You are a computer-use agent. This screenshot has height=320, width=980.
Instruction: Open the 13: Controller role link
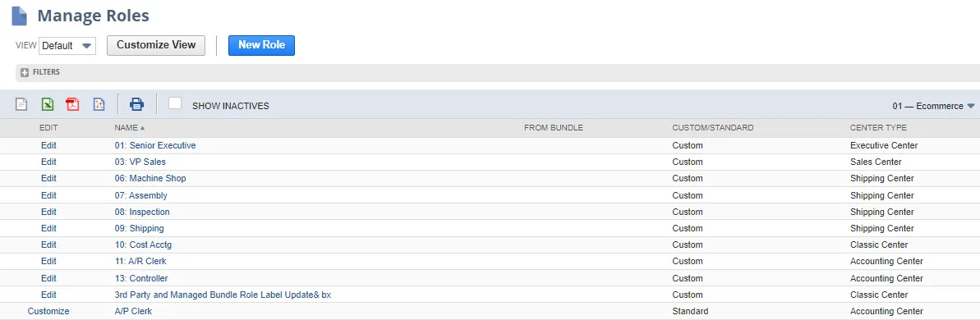tap(141, 278)
